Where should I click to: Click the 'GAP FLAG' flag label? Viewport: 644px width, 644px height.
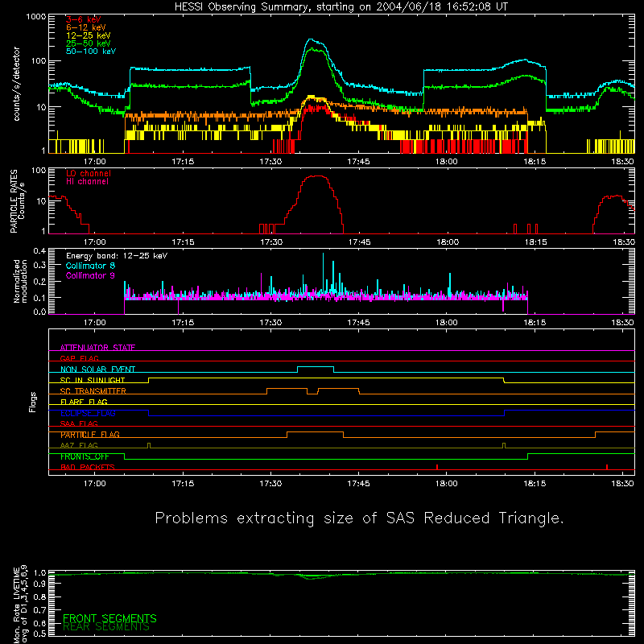(x=79, y=358)
